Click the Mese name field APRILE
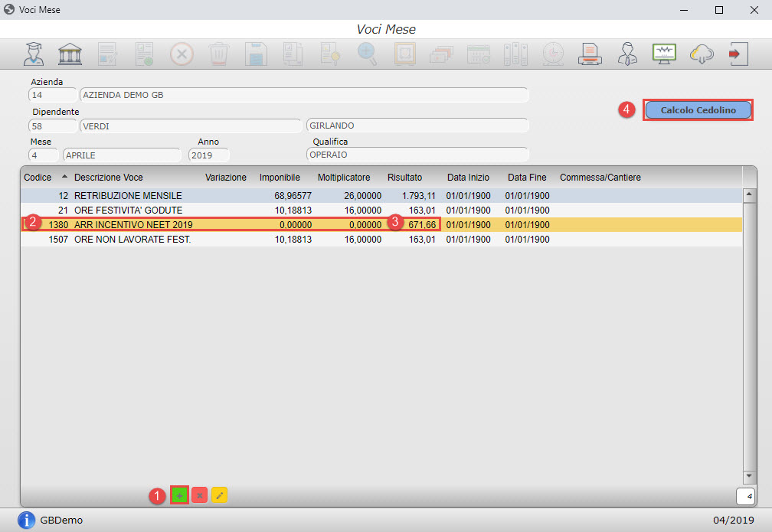The height and width of the screenshot is (532, 772). click(x=122, y=155)
